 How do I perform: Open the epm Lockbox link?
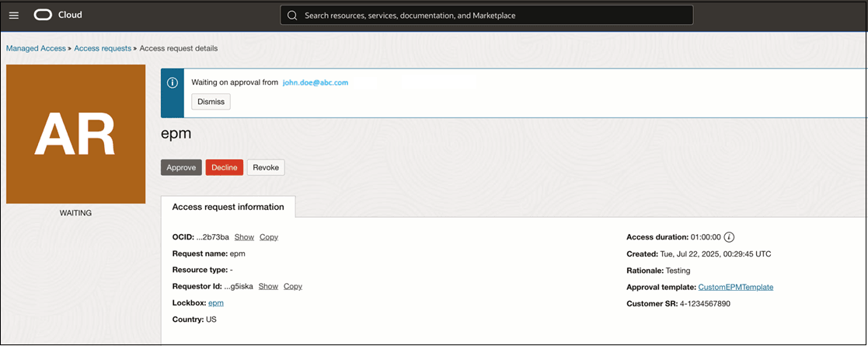[216, 302]
